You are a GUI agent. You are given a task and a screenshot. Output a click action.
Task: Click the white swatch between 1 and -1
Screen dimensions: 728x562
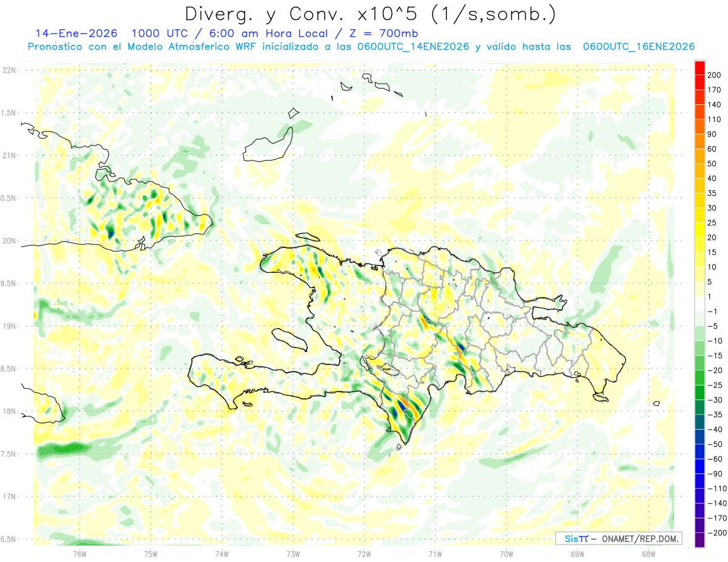tap(700, 304)
